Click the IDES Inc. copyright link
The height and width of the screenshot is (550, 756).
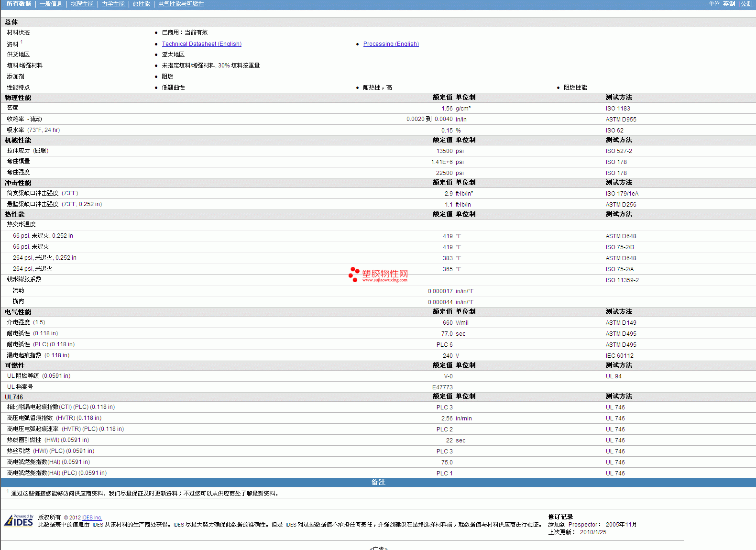(92, 517)
